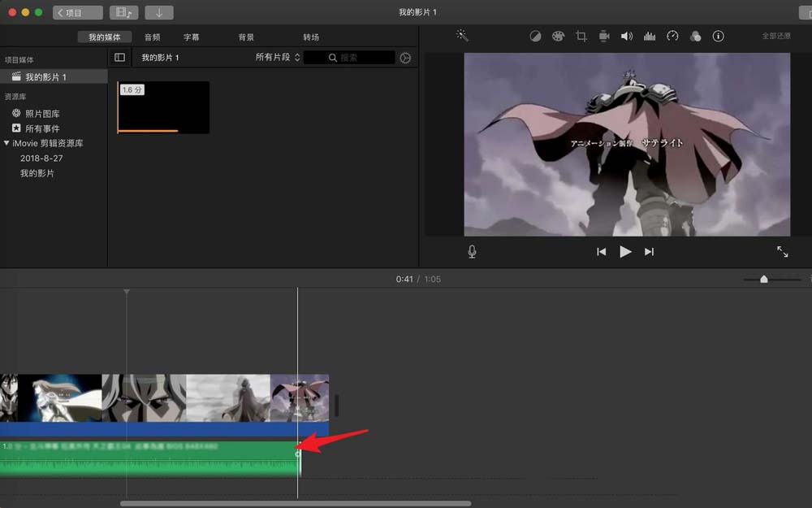
Task: Switch to the 音频 tab
Action: click(x=151, y=36)
